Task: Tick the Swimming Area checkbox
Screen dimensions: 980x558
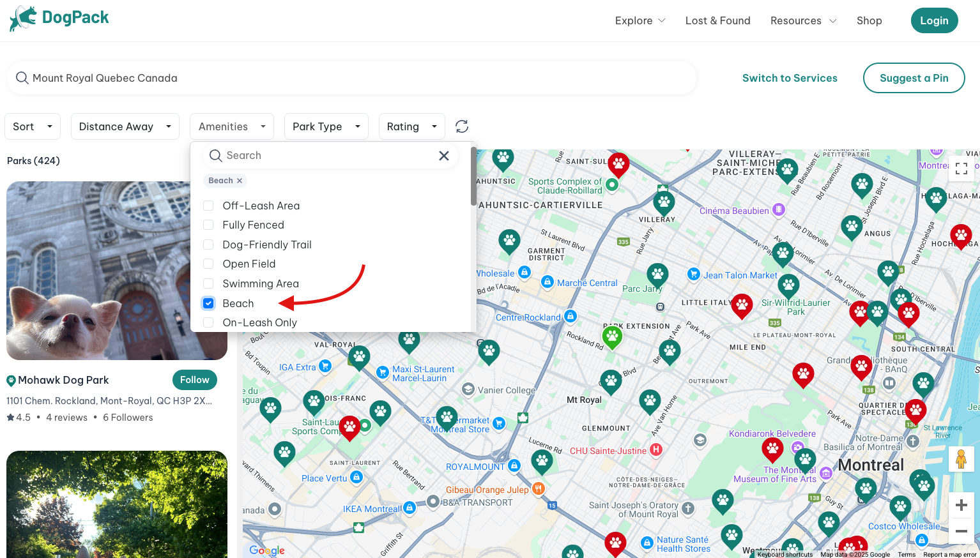Action: [208, 283]
